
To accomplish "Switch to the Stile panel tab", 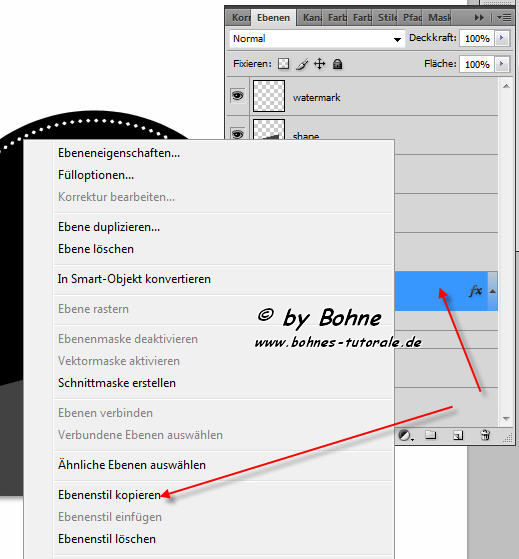I will point(386,17).
